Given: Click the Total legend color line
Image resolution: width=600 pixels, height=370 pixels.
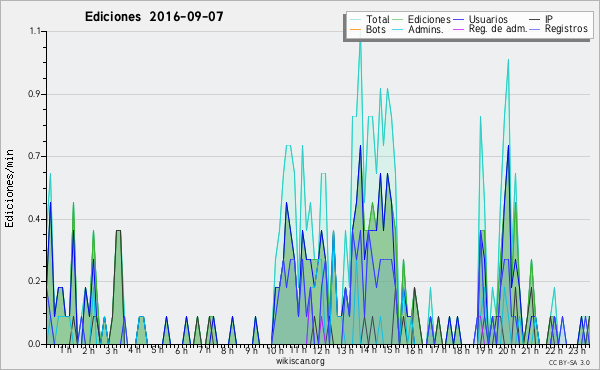Looking at the screenshot, I should (355, 20).
